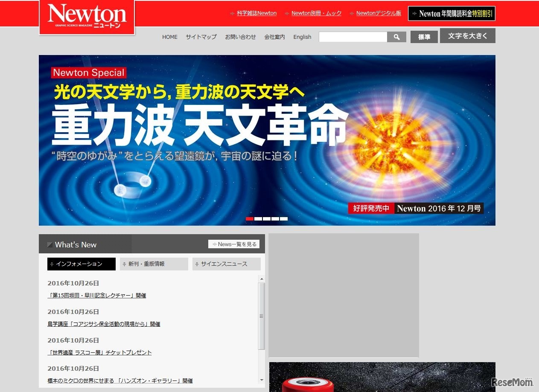Viewport: 539px width, 392px height.
Task: Open サイトマップ page
Action: point(201,37)
